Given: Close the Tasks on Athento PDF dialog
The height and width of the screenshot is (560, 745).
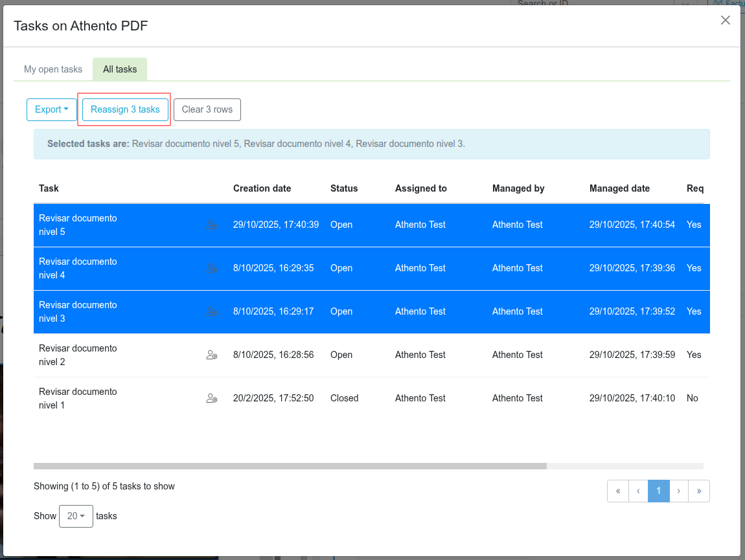Looking at the screenshot, I should pos(726,21).
